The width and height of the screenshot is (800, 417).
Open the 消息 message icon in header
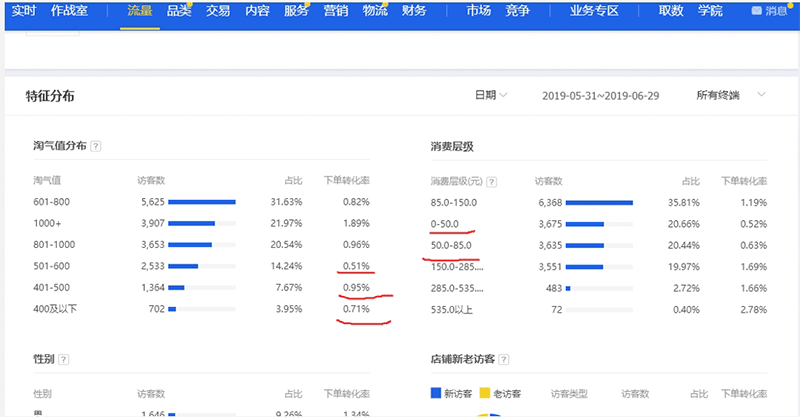click(769, 11)
